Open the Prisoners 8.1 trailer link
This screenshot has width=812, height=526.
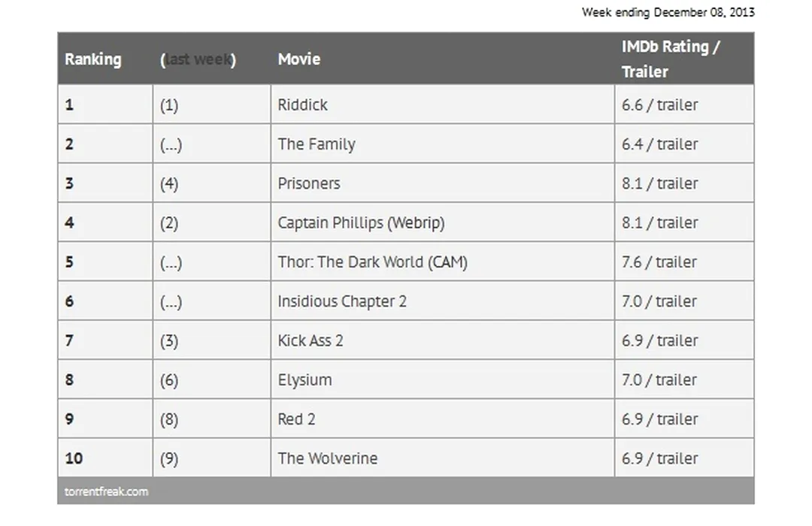[677, 183]
